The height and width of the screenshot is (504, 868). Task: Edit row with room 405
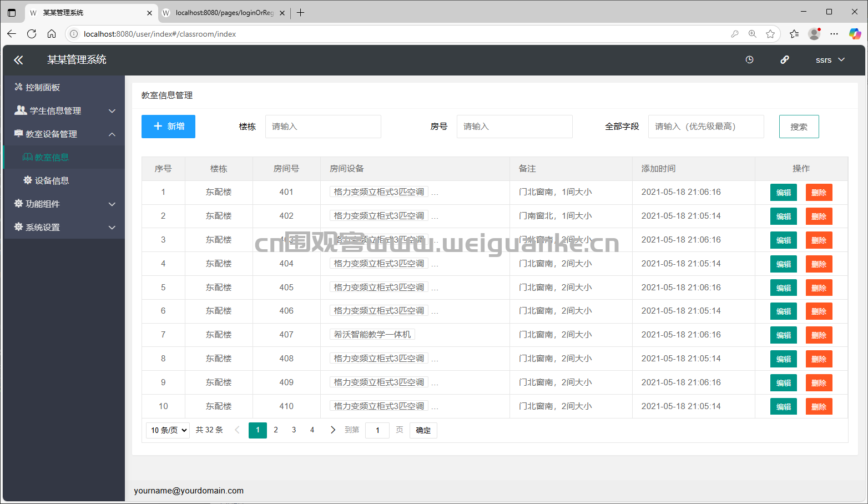point(784,288)
